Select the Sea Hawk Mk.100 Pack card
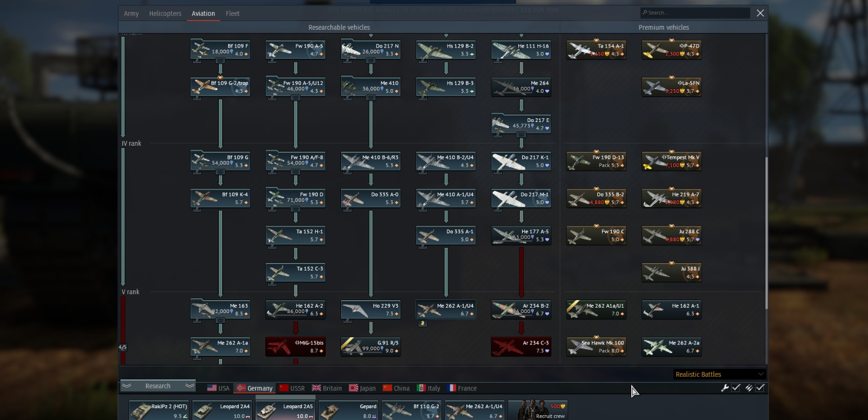 tap(596, 347)
